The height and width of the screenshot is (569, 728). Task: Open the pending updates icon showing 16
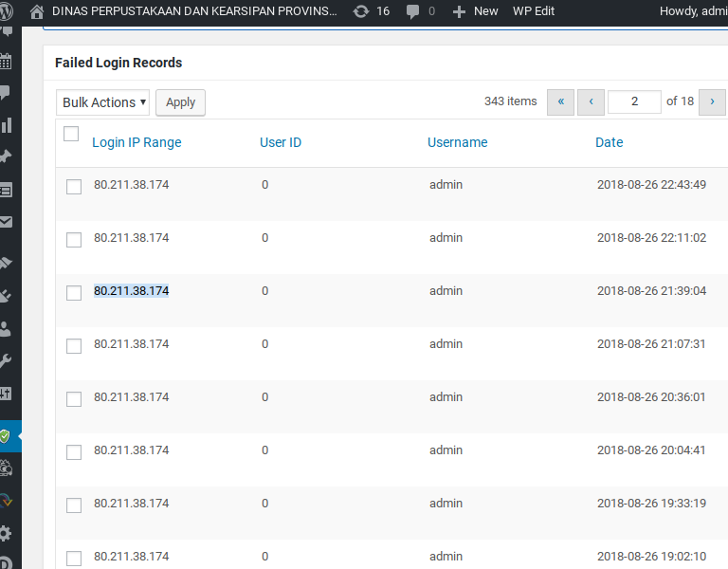click(x=371, y=11)
